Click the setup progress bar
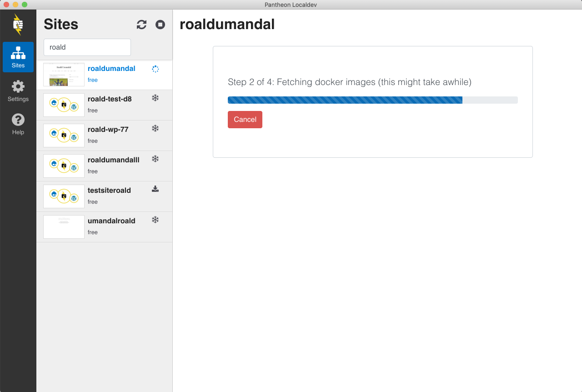The width and height of the screenshot is (582, 392). [373, 100]
